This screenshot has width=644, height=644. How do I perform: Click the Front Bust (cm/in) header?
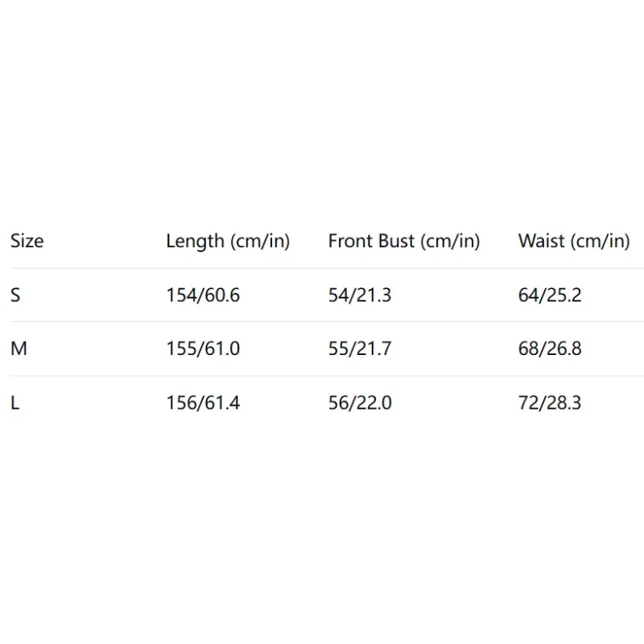point(403,241)
